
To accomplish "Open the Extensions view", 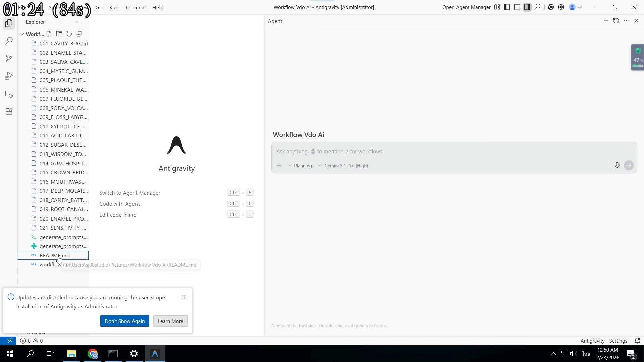I will 9,111.
